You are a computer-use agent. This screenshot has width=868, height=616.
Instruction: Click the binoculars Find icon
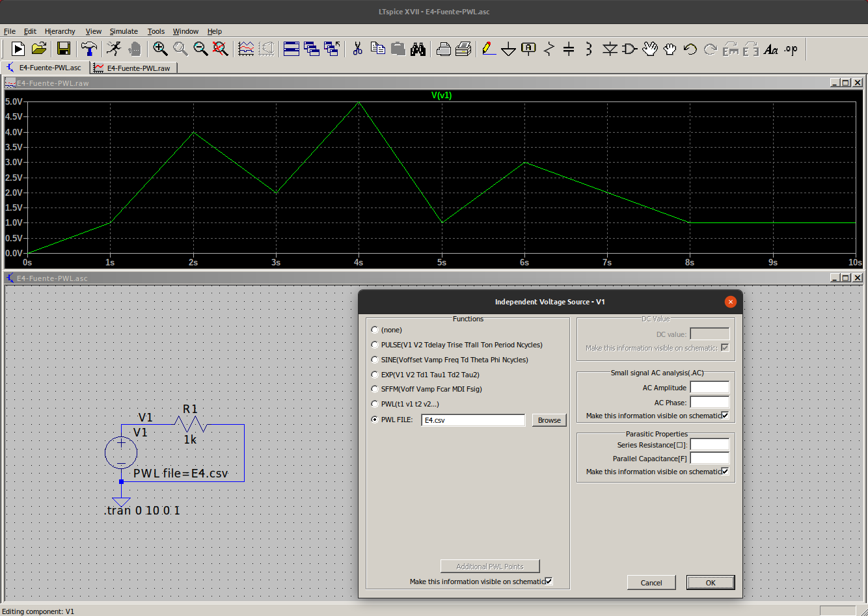[418, 49]
